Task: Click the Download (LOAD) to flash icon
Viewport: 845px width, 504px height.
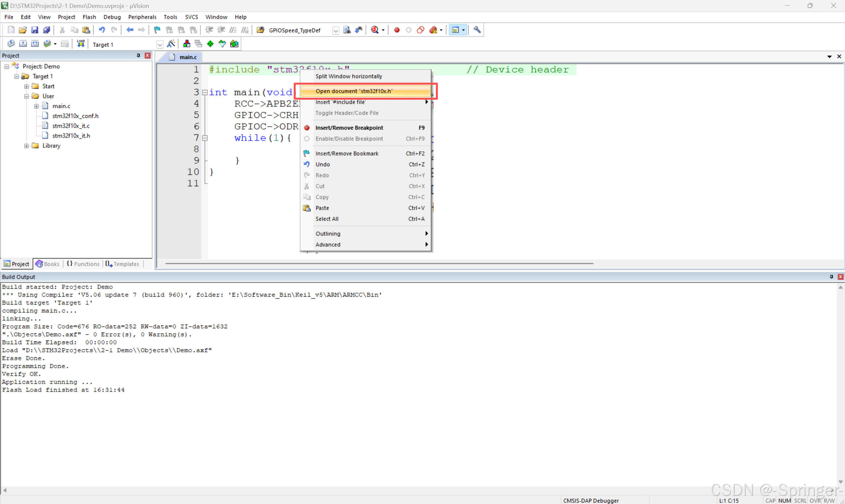Action: [81, 44]
